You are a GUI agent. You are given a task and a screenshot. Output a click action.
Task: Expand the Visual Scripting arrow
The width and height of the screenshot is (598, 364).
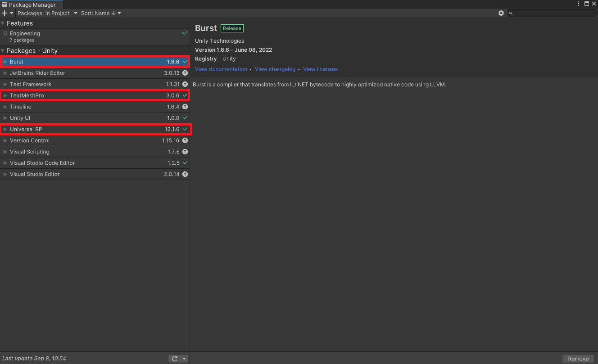(5, 152)
